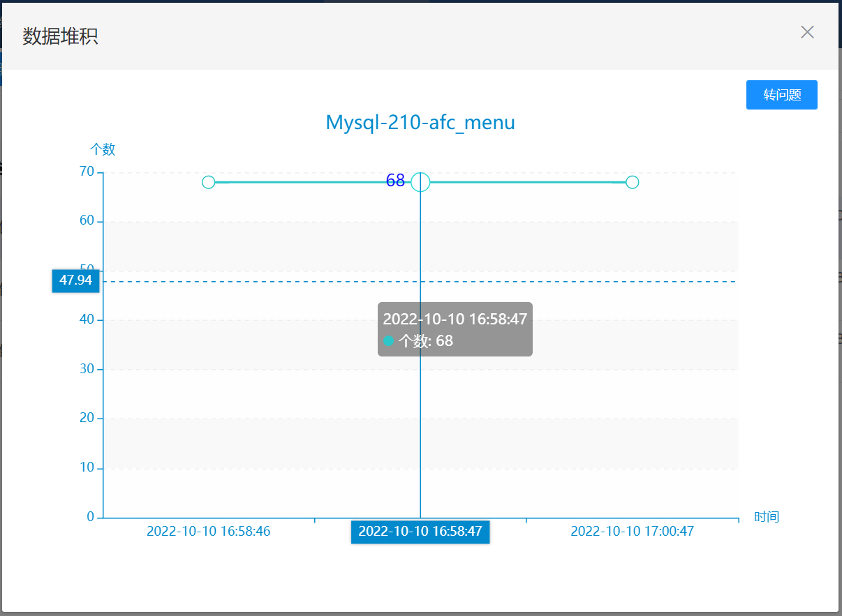Screen dimensions: 842x616
Task: Click the 个数 y-axis name
Action: [x=103, y=149]
